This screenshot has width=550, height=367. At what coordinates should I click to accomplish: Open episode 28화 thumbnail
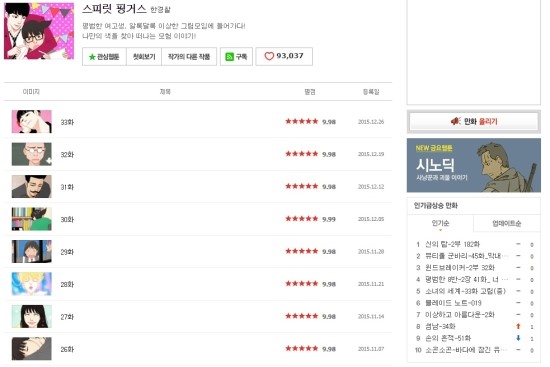pyautogui.click(x=32, y=284)
